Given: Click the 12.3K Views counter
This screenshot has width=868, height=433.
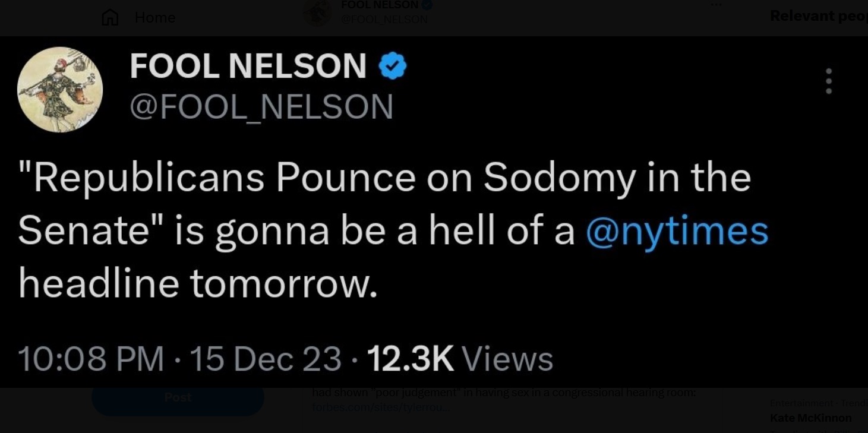Looking at the screenshot, I should click(460, 359).
